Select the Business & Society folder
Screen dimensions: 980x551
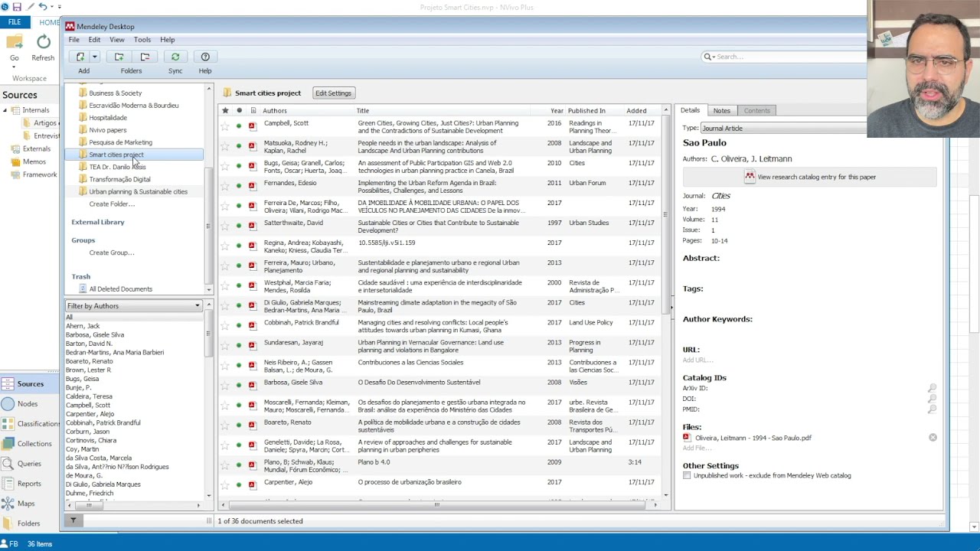[x=115, y=93]
